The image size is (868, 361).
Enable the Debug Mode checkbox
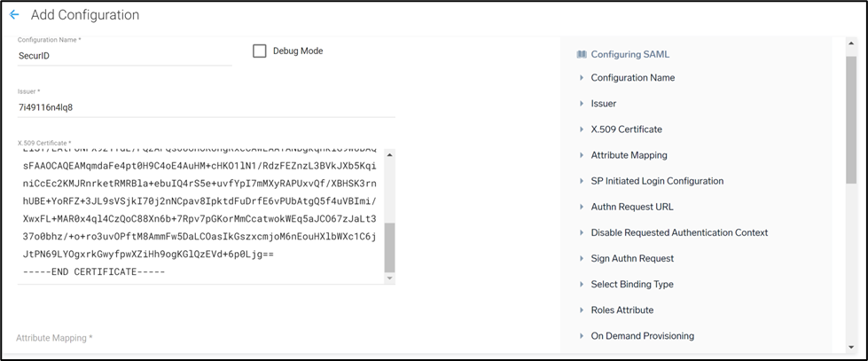(x=260, y=51)
